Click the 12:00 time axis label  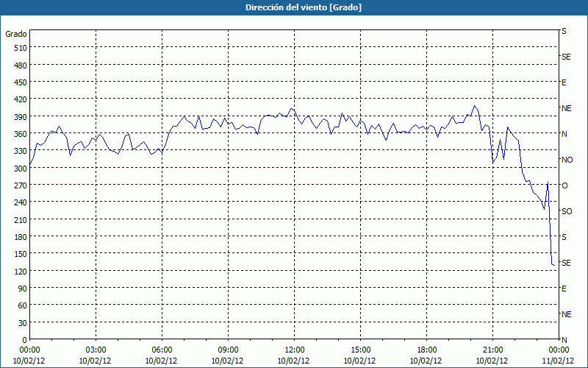click(x=295, y=350)
